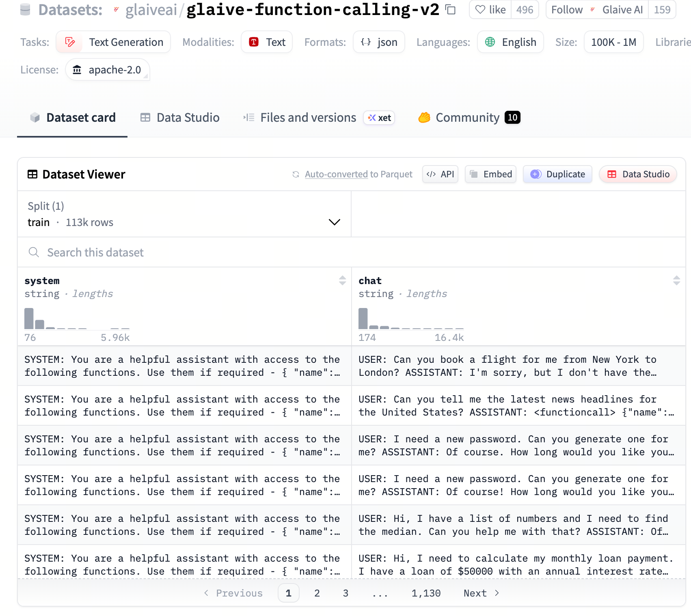Click the English globe icon
The width and height of the screenshot is (691, 616).
click(490, 42)
